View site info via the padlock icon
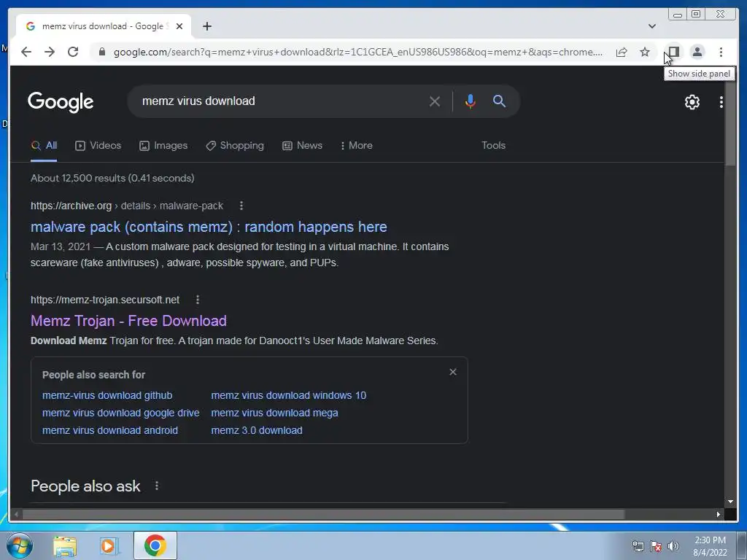Screen dimensions: 747x560 click(x=101, y=52)
